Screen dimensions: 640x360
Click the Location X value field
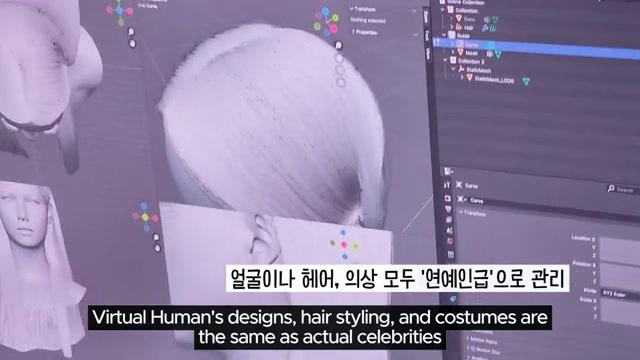619,243
